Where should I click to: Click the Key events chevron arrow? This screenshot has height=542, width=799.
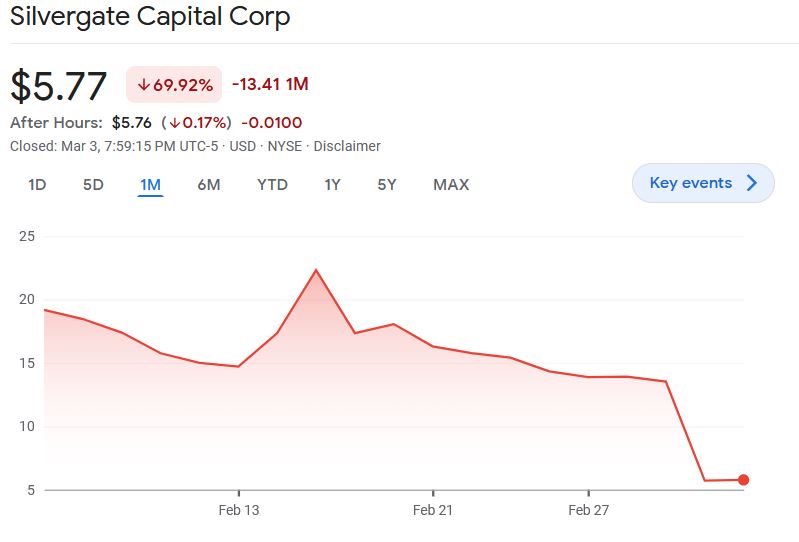[752, 183]
